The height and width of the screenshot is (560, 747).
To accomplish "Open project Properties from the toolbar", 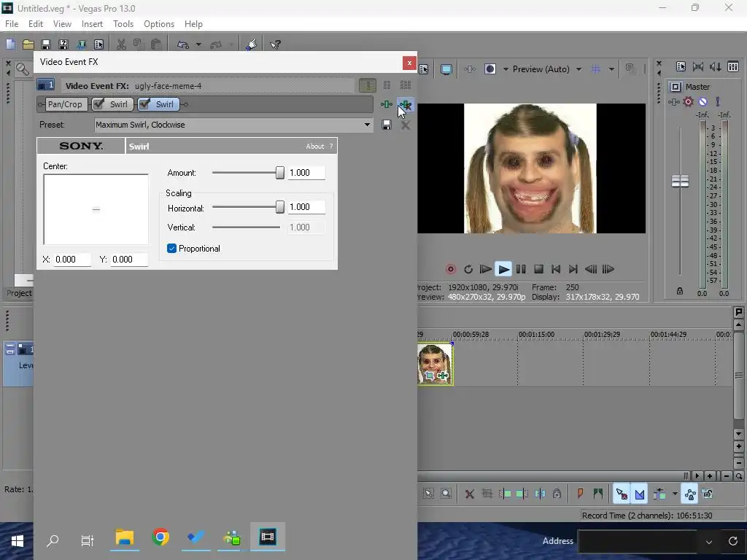I will 98,44.
